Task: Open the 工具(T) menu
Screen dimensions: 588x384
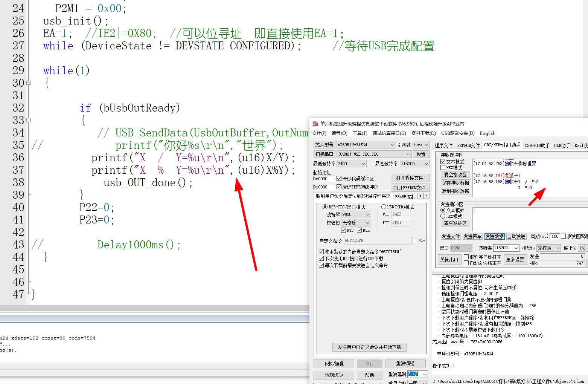Action: tap(360, 133)
